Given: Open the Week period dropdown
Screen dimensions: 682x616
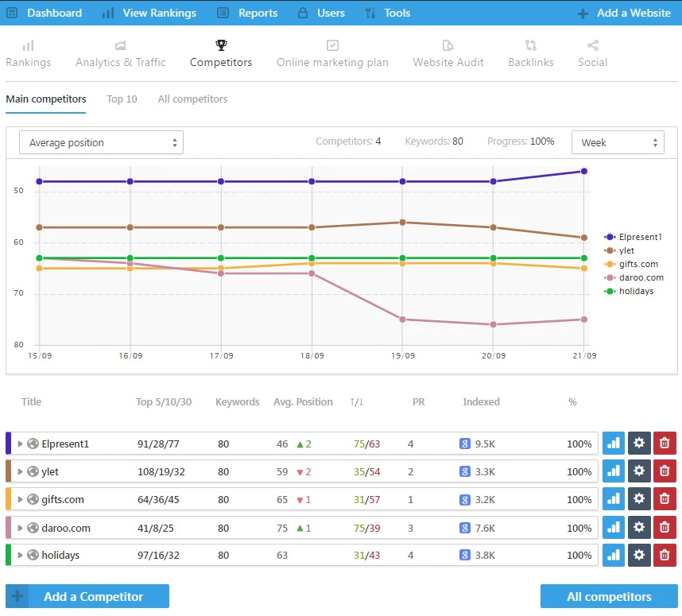Looking at the screenshot, I should click(x=618, y=143).
